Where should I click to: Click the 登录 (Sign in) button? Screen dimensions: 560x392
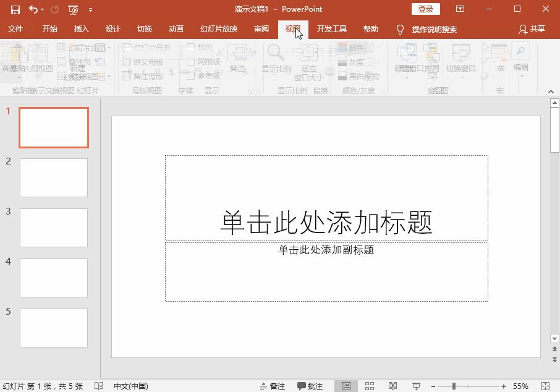click(x=425, y=9)
